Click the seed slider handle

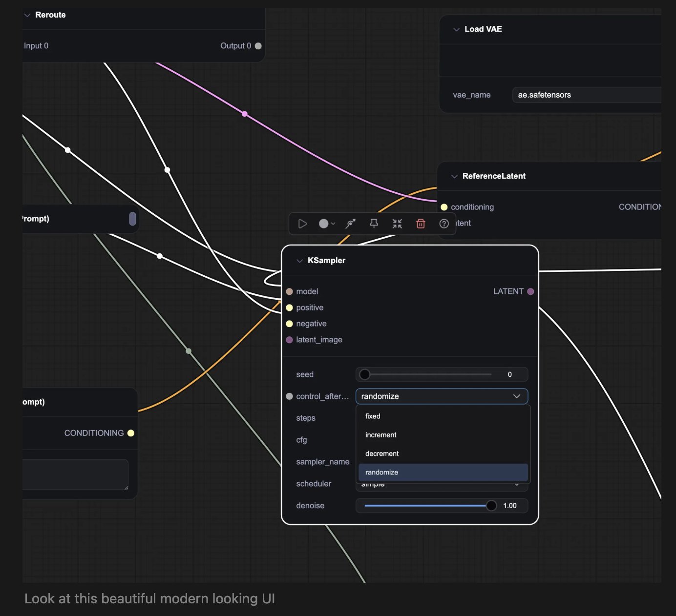(364, 374)
